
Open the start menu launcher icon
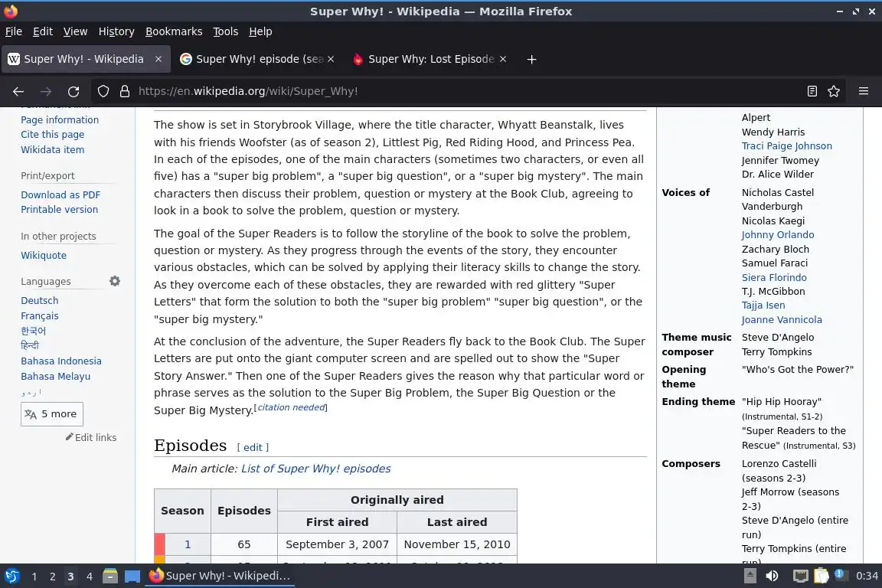(x=11, y=576)
